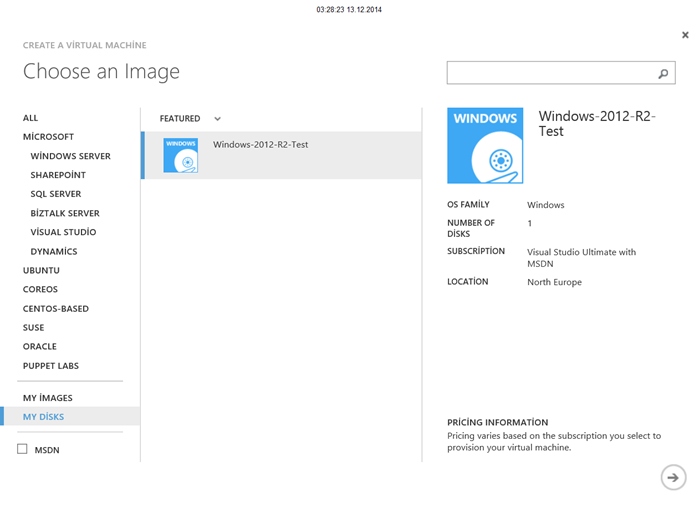Click the Windows-2012-R2-Test details title
Image resolution: width=699 pixels, height=507 pixels.
[x=597, y=124]
